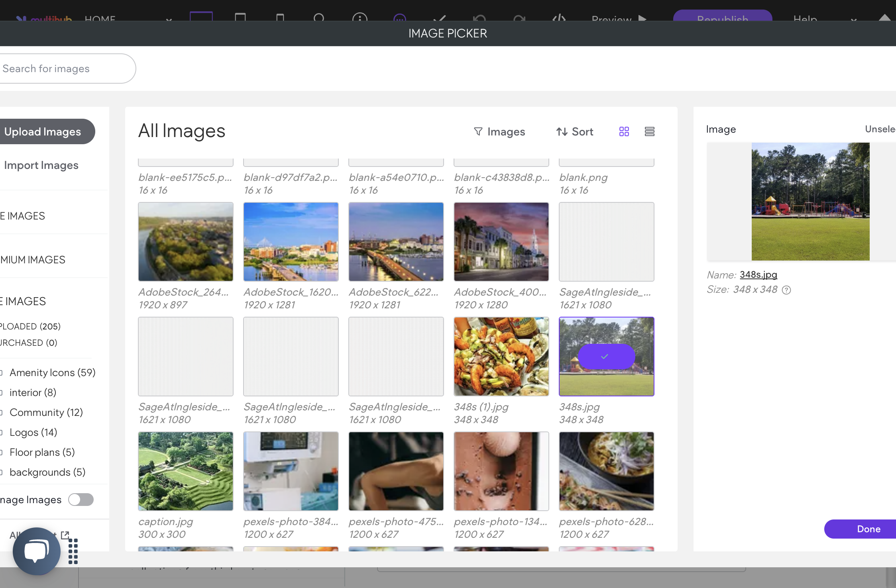Click the Images filter funnel icon
Viewport: 896px width, 588px height.
click(478, 131)
